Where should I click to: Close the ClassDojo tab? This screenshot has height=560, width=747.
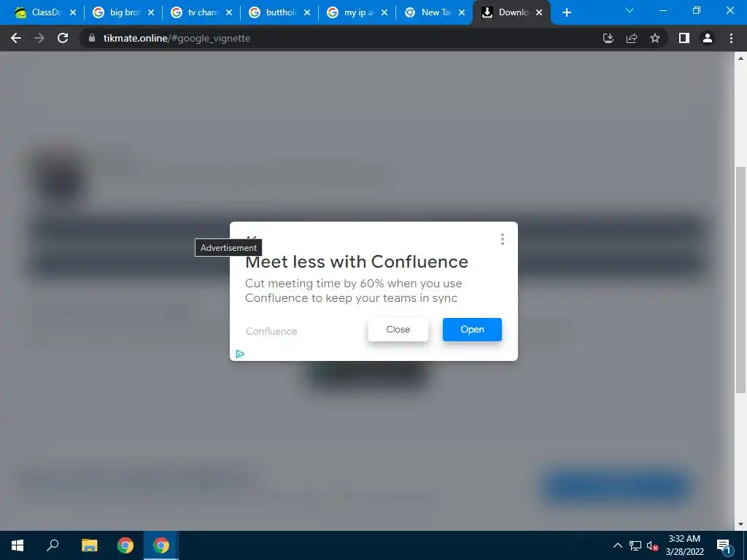tap(73, 12)
